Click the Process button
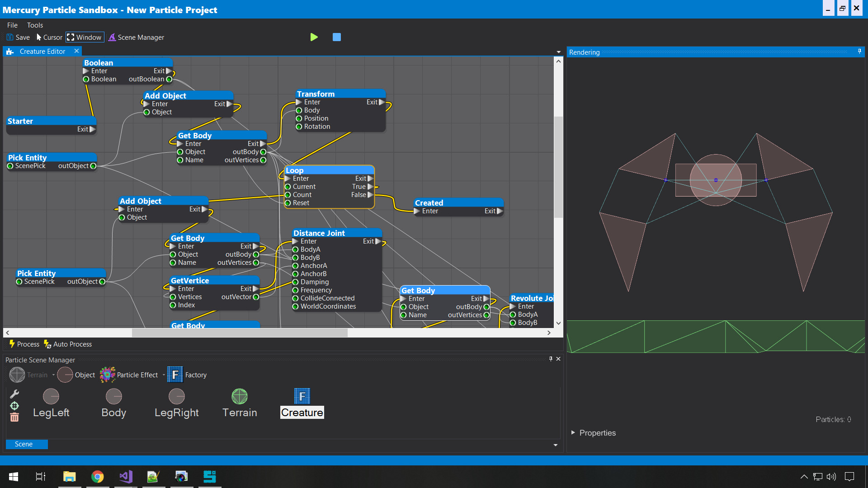Viewport: 868px width, 488px height. (x=24, y=344)
